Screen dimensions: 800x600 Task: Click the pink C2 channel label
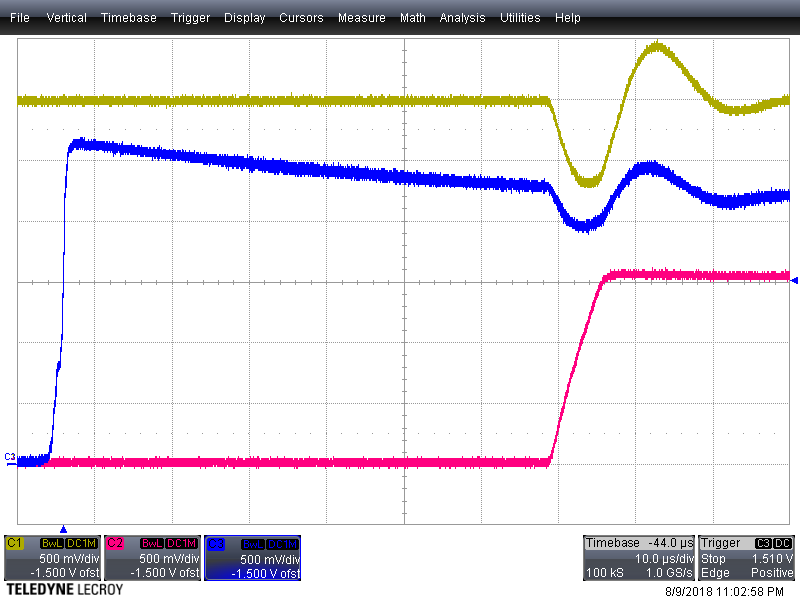[x=114, y=543]
